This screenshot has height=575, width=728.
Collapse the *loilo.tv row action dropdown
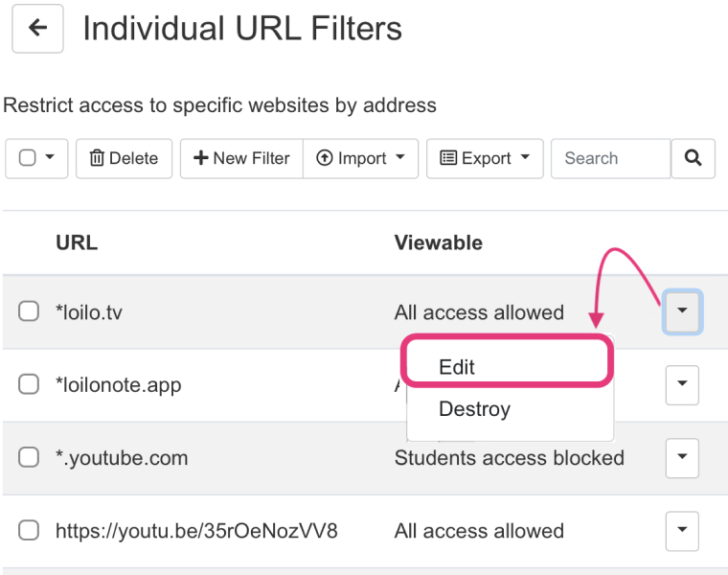682,311
